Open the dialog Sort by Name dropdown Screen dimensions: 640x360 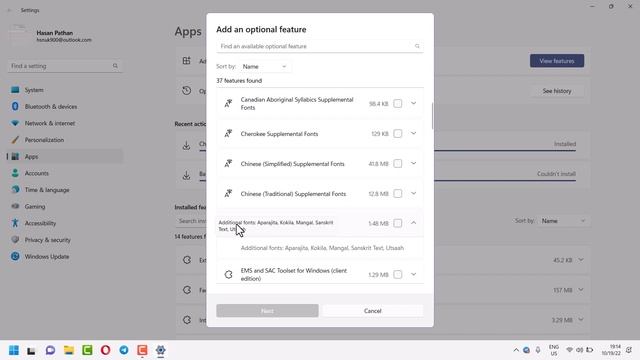coord(264,67)
